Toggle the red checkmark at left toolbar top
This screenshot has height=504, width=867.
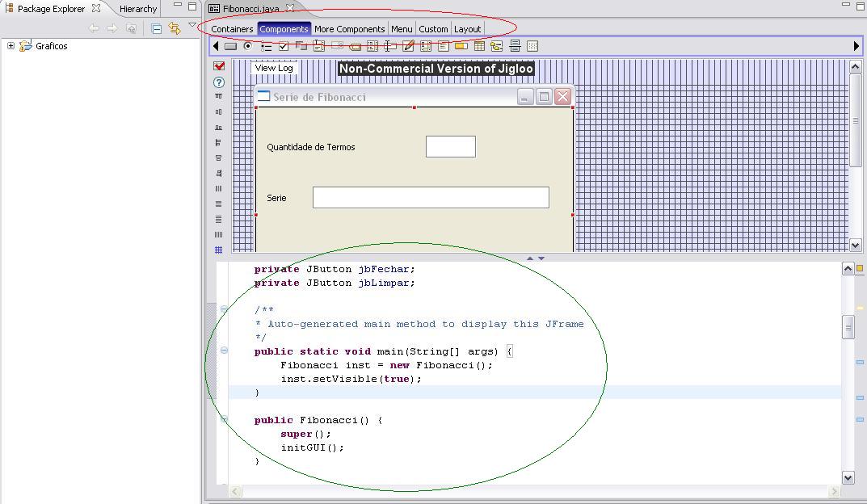(x=219, y=66)
